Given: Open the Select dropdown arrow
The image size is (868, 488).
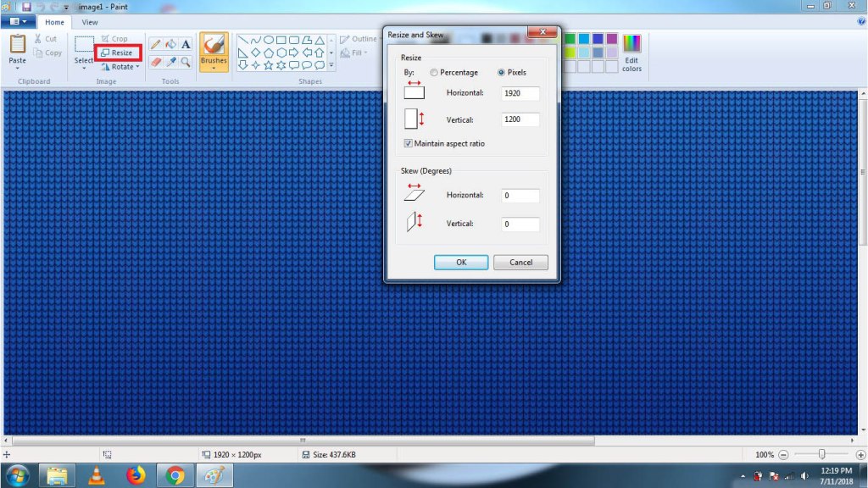Looking at the screenshot, I should (84, 69).
